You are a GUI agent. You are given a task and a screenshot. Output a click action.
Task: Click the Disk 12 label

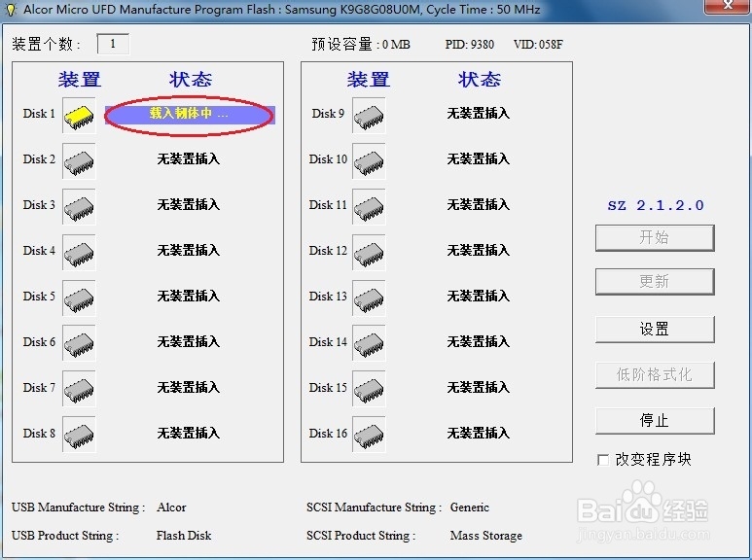coord(328,251)
